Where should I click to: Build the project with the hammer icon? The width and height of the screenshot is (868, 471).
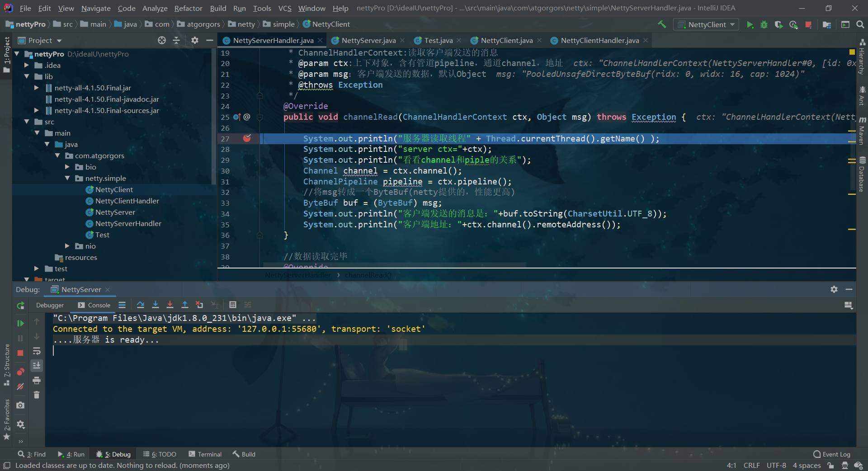point(662,24)
